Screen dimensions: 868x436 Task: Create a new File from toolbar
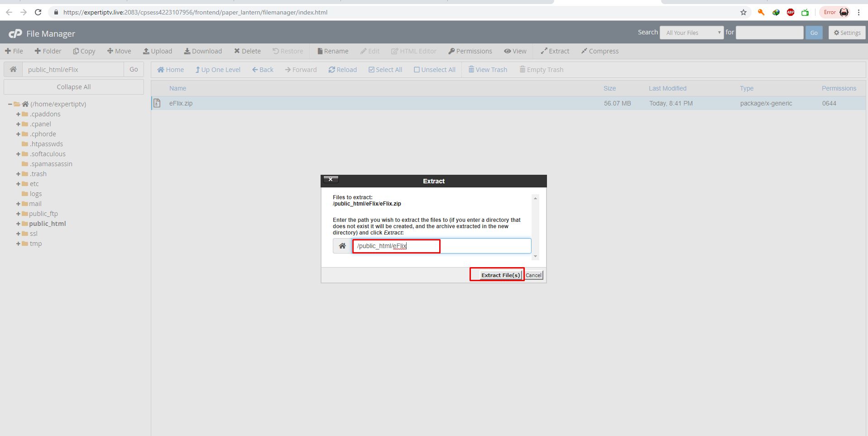tap(14, 51)
